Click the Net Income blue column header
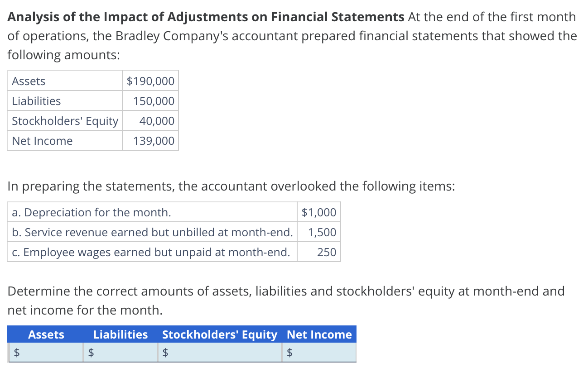588x382 pixels. [319, 334]
